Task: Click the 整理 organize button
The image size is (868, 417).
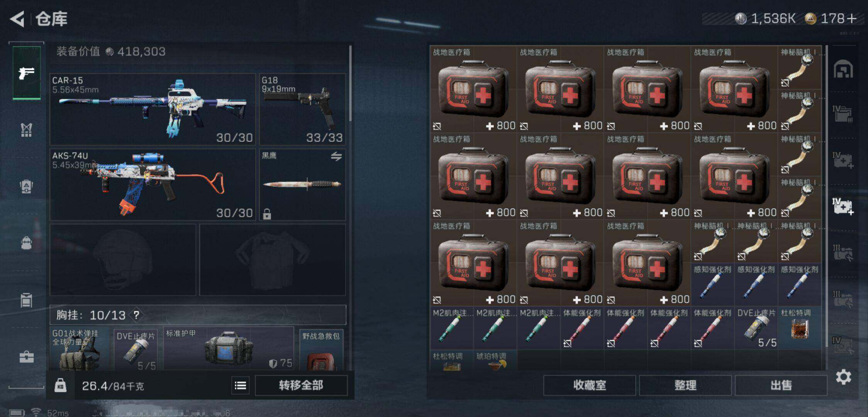Action: tap(685, 385)
